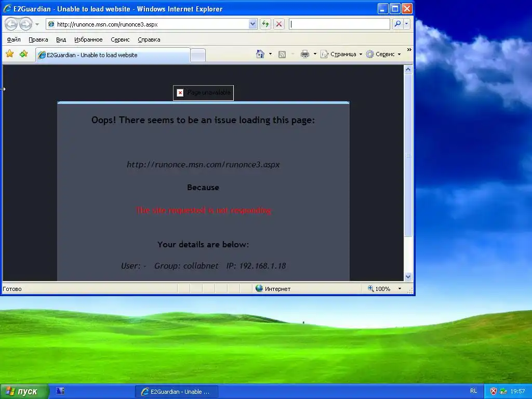This screenshot has width=532, height=399.
Task: Click the Internet Explorer title bar icon
Action: coord(7,8)
